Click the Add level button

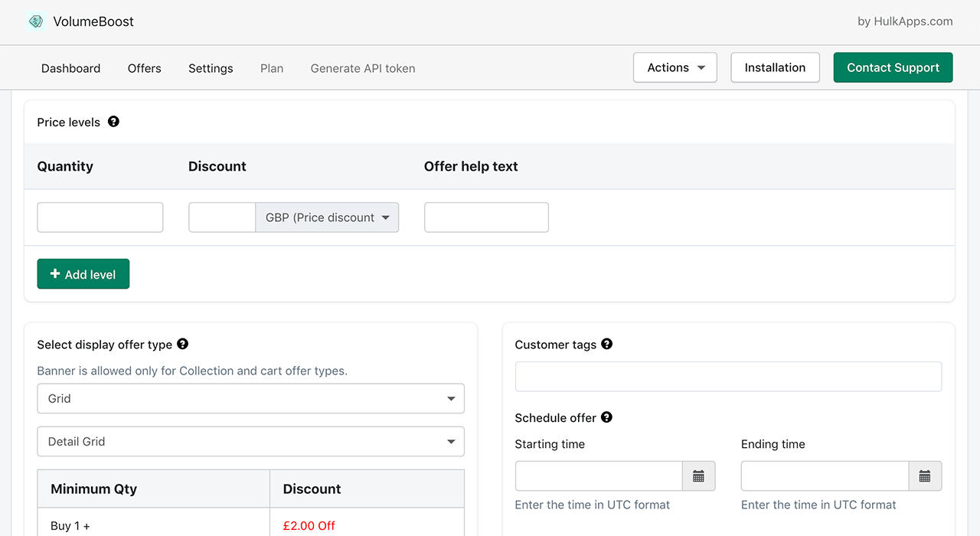tap(83, 274)
